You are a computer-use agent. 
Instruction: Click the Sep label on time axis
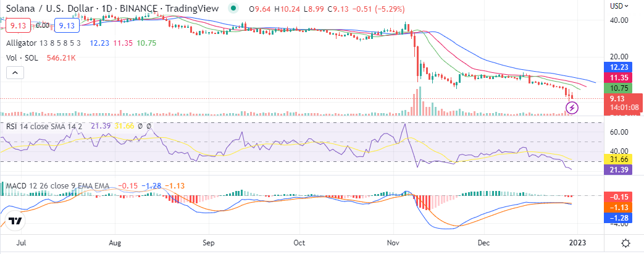209,242
